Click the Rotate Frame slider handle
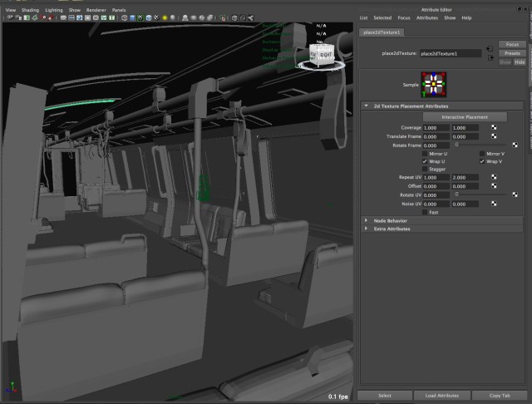This screenshot has height=404, width=532. [x=456, y=145]
